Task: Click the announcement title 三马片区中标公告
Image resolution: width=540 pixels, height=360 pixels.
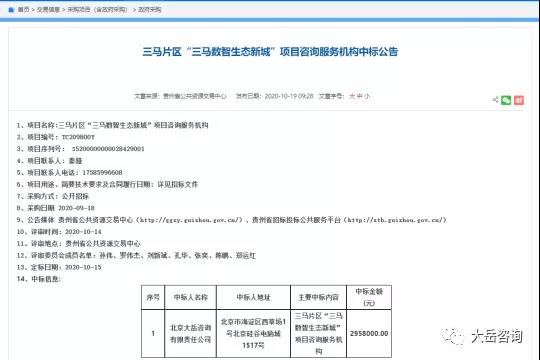Action: [x=270, y=52]
